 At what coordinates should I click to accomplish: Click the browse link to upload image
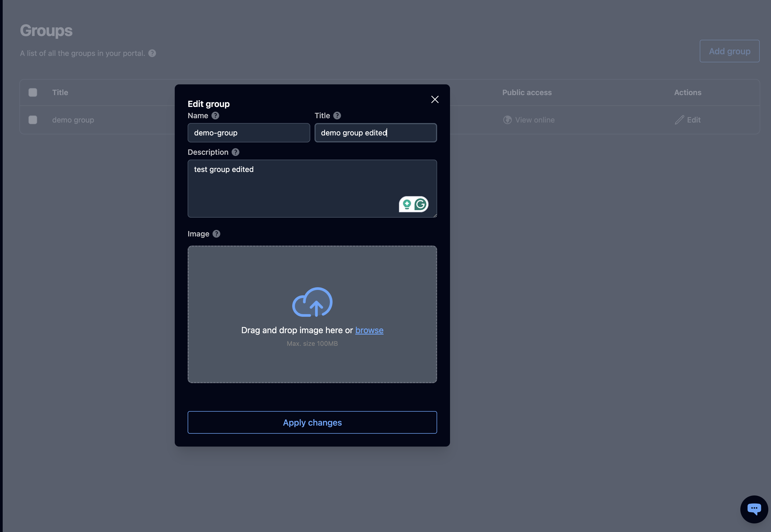pos(369,330)
